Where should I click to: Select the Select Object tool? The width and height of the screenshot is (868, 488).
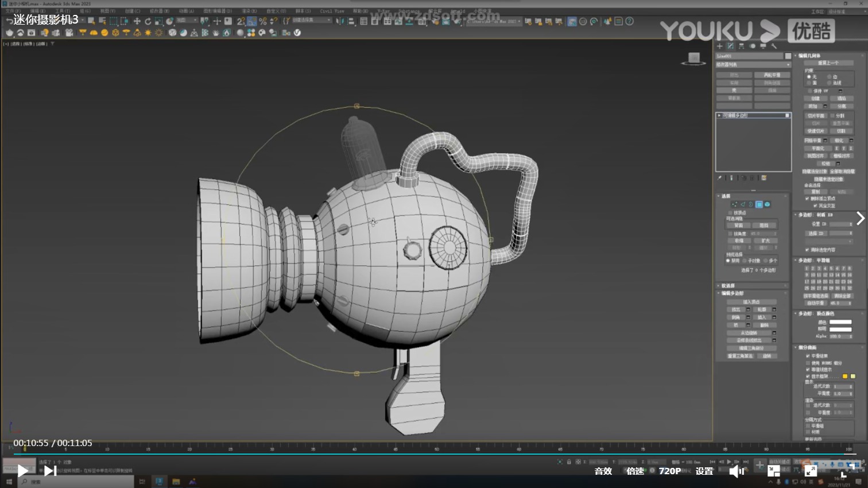pos(91,21)
